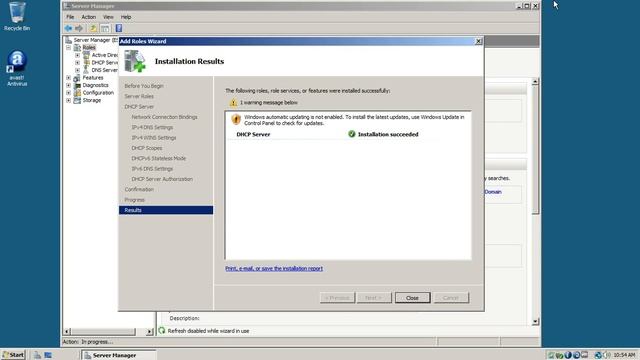The image size is (640, 360).
Task: Click the 'DHCP Server' result row text
Action: pos(253,134)
